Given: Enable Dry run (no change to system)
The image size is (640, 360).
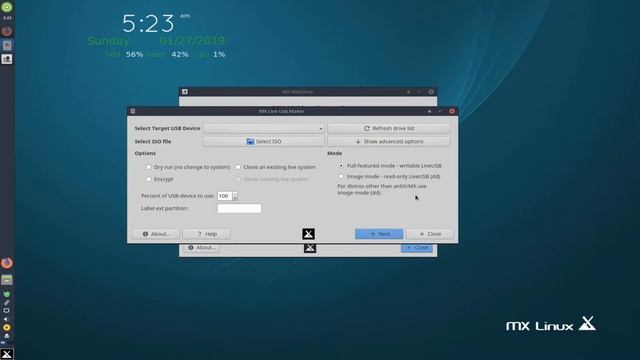Looking at the screenshot, I should (149, 167).
